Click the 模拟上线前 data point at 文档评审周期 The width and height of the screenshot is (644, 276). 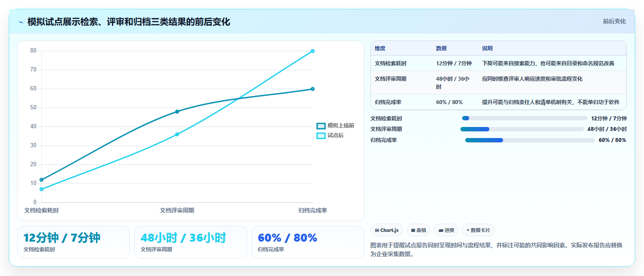(x=177, y=112)
